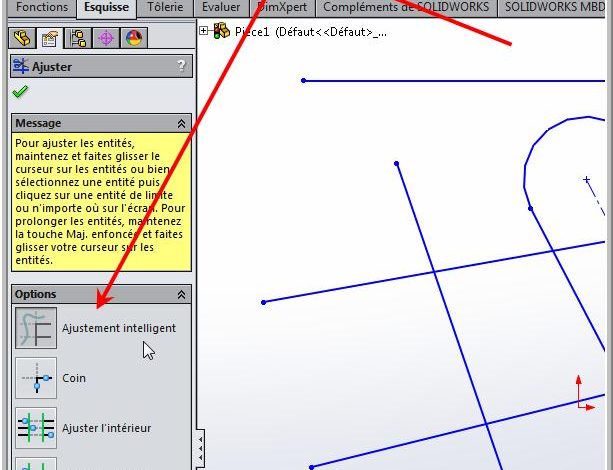Open the Compléments de SOLIDWORKS tab
The width and height of the screenshot is (613, 470).
(406, 8)
